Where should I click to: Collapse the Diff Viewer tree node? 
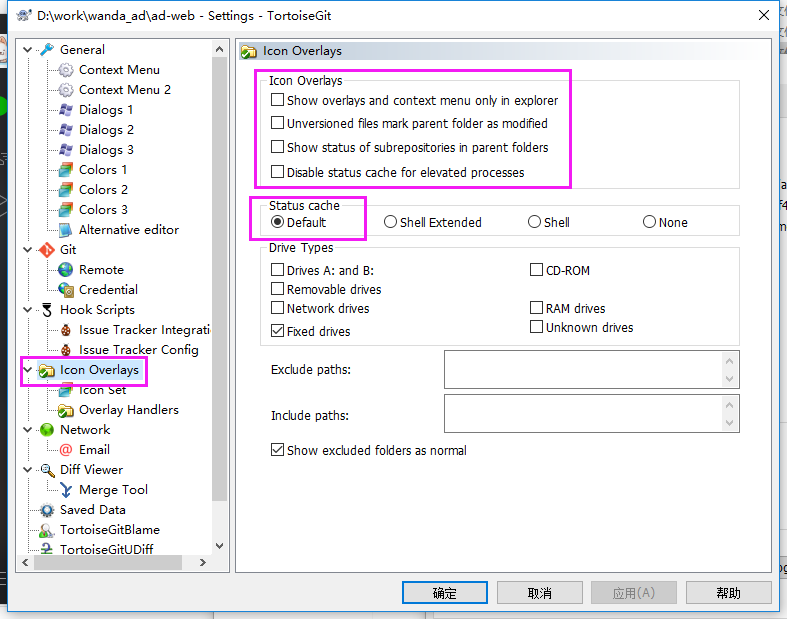pyautogui.click(x=28, y=470)
